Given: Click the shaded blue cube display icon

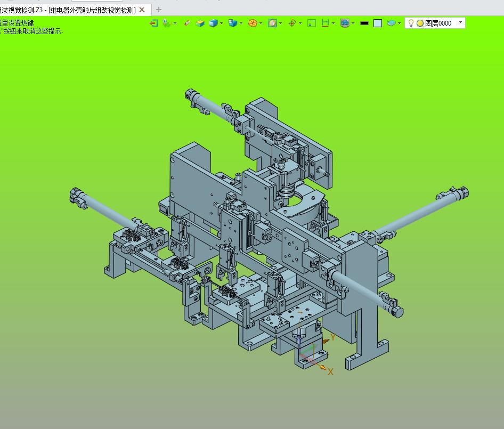Looking at the screenshot, I should coord(213,23).
